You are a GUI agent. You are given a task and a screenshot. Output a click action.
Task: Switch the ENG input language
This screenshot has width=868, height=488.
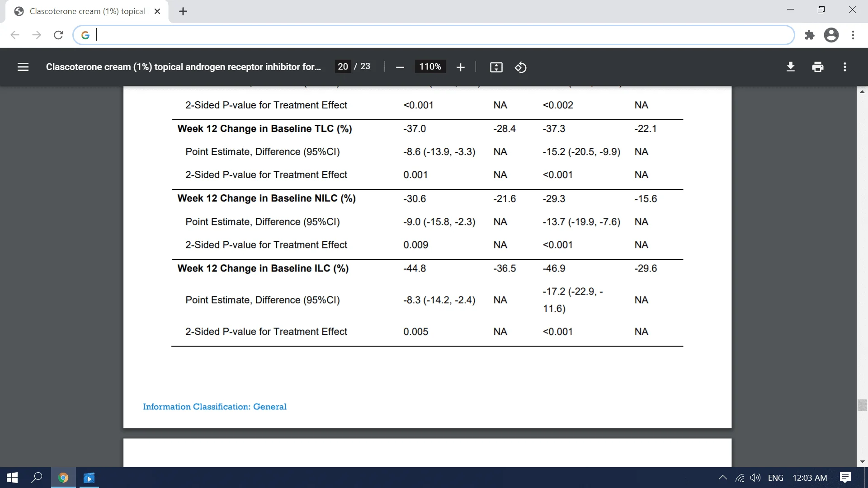tap(775, 478)
